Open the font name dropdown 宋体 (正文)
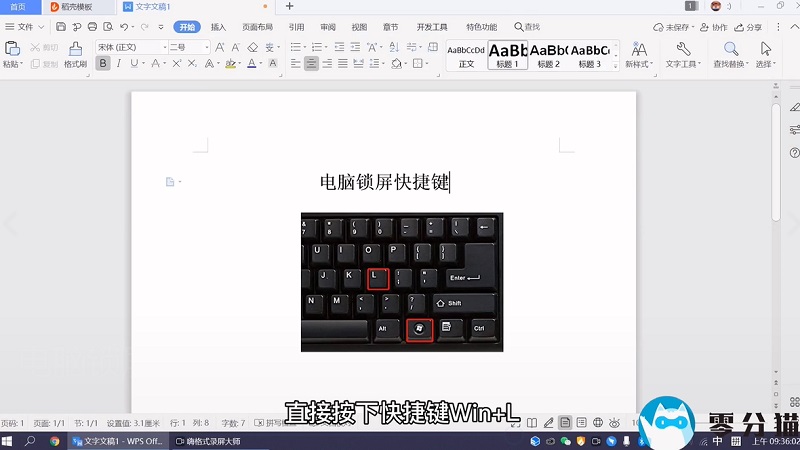The image size is (800, 450). pyautogui.click(x=132, y=47)
